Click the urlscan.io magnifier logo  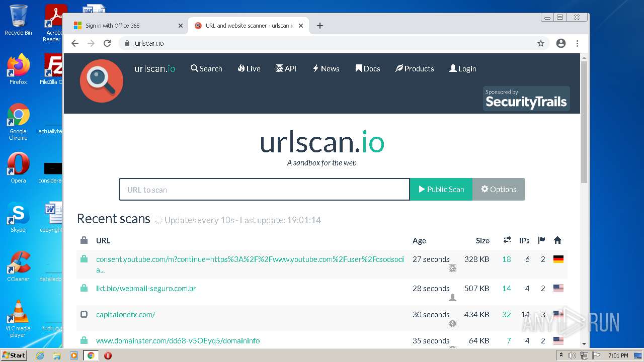tap(102, 81)
